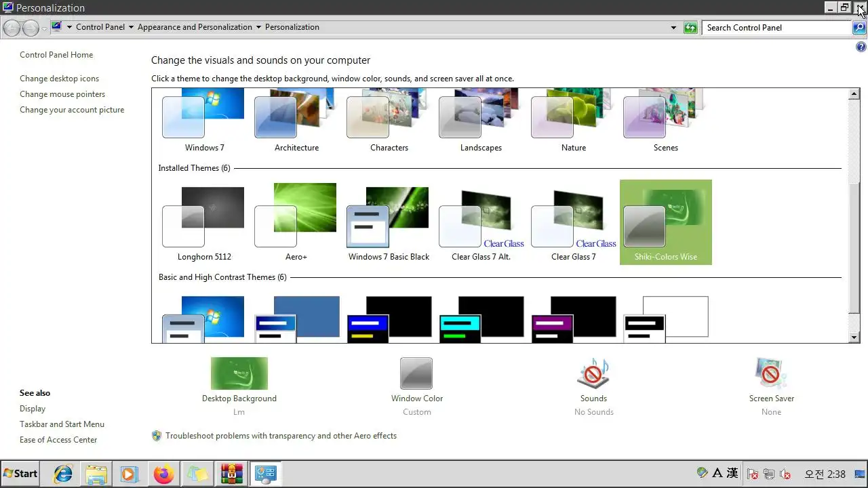The image size is (868, 488).
Task: Click the A input mode indicator
Action: click(x=717, y=473)
